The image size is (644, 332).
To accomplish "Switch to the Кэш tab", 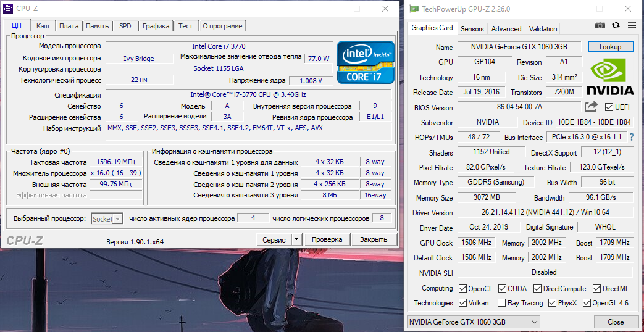I will click(43, 26).
